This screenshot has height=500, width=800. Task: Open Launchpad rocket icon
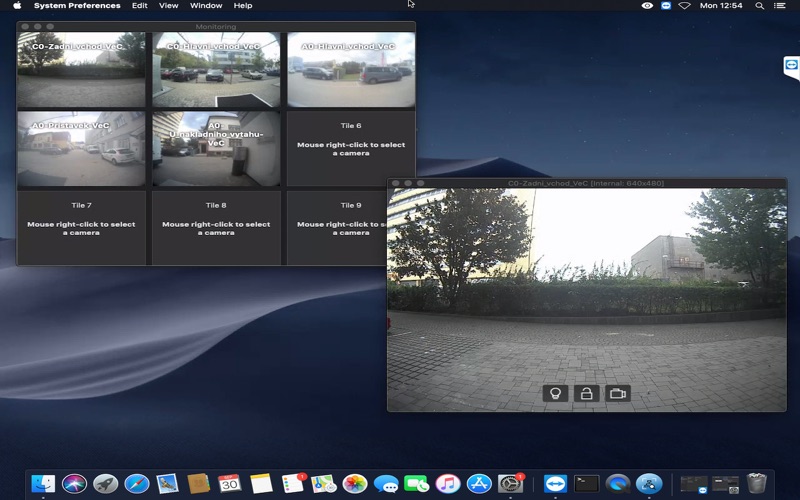click(x=106, y=483)
